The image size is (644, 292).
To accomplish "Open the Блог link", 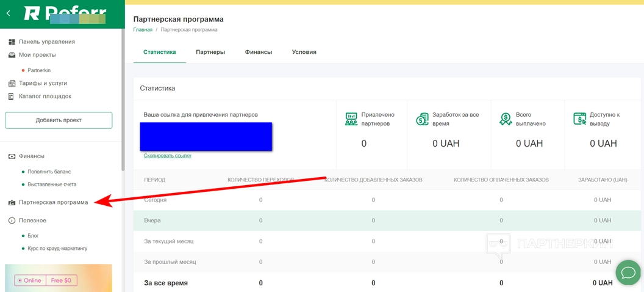I will point(34,236).
